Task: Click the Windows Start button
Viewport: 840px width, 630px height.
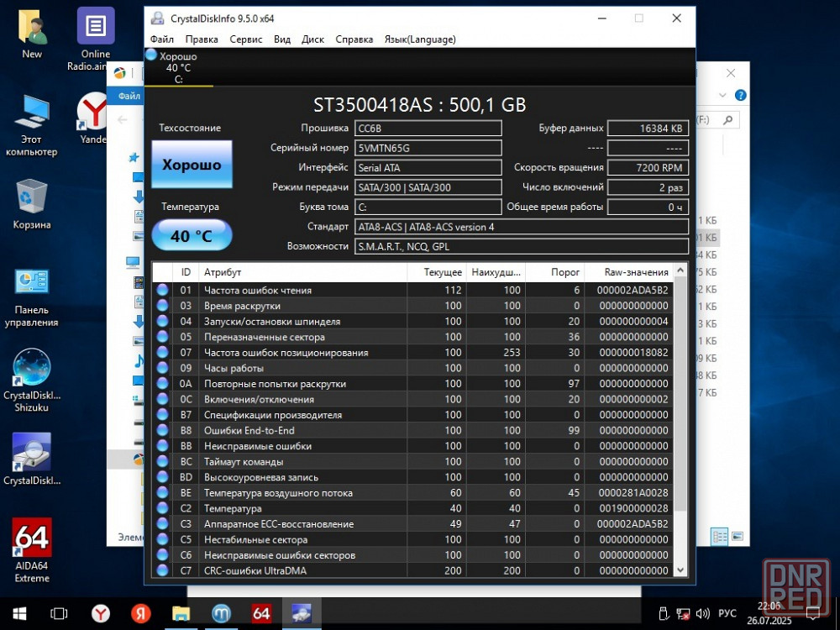Action: click(x=20, y=613)
